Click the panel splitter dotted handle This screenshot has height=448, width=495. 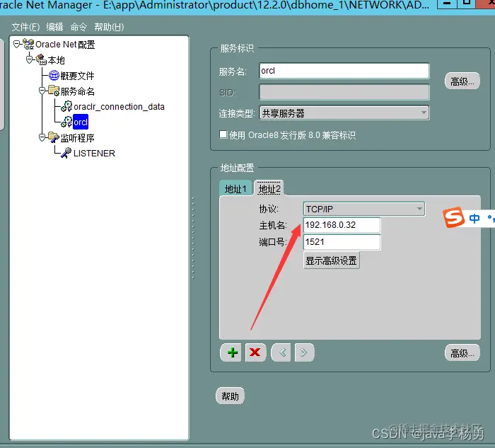click(193, 238)
